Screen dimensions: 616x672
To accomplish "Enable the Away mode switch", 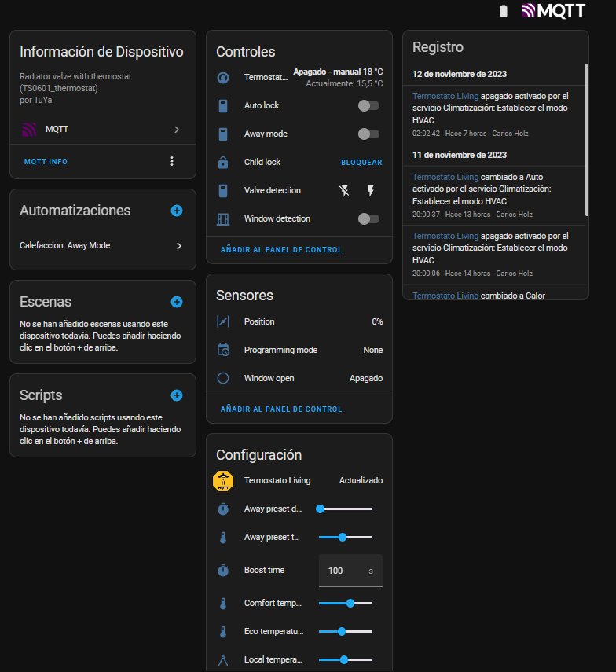I will point(368,134).
